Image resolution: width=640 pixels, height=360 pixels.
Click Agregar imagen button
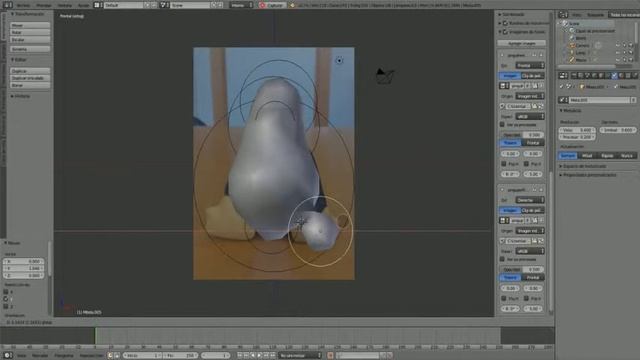point(522,43)
